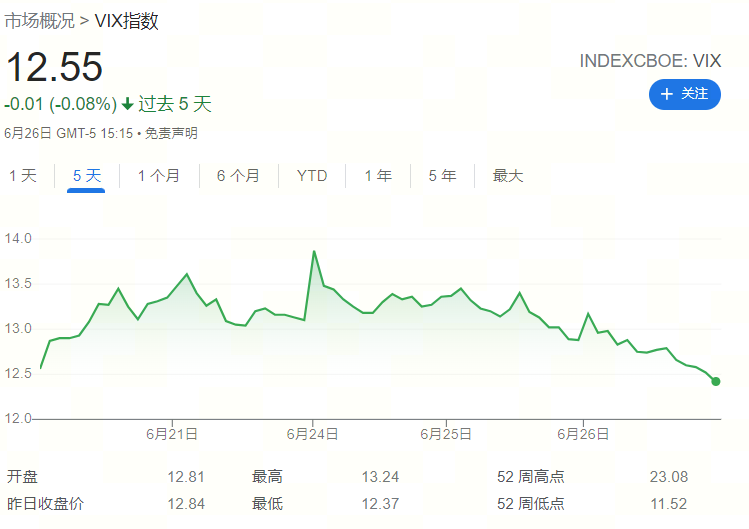Click the plus icon in the 关注 button

point(667,94)
